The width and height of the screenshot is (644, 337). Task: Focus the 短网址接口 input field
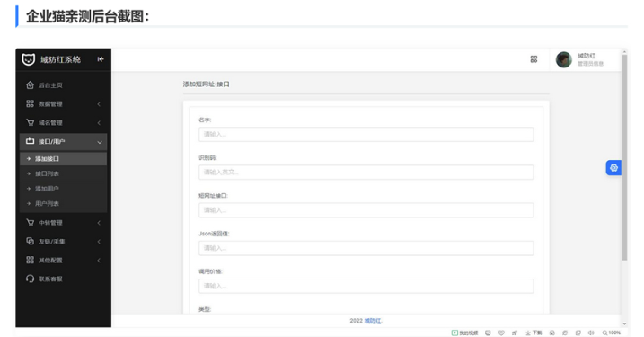pos(366,210)
